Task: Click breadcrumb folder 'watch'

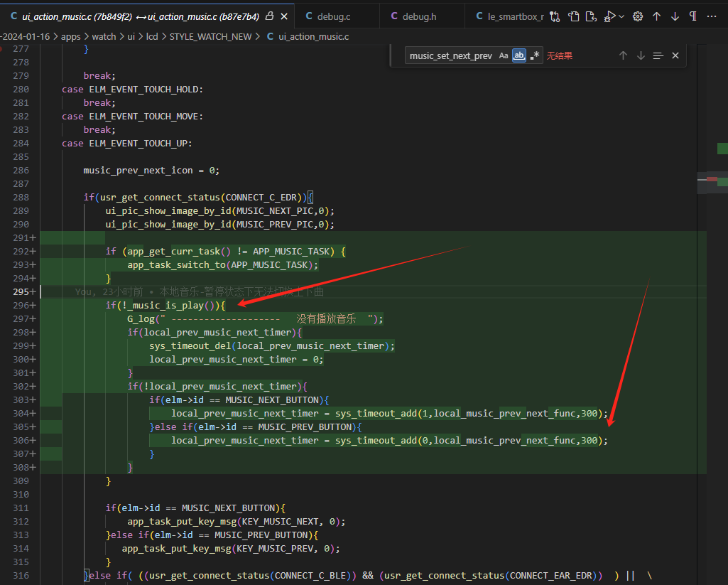Action: click(x=104, y=37)
